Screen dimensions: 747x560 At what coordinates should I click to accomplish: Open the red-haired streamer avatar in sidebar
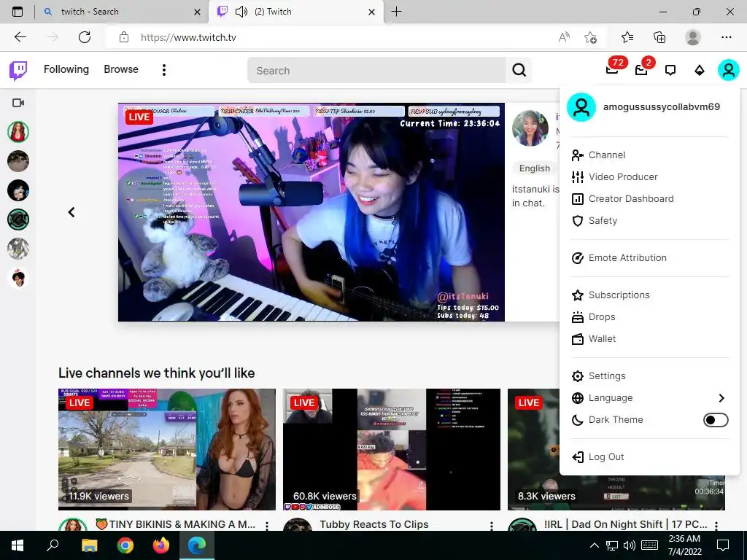point(18,132)
